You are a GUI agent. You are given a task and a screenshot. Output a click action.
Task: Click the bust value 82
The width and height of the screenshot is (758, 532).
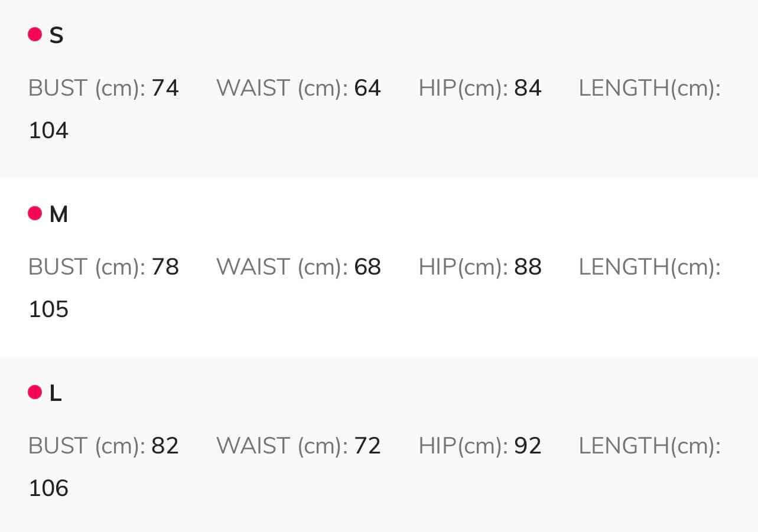[165, 446]
